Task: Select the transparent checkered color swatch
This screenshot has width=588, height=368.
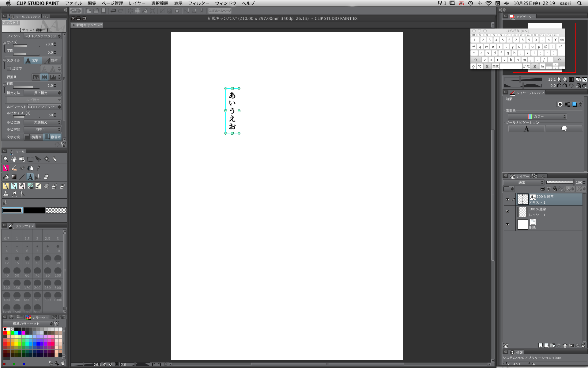Action: [56, 210]
